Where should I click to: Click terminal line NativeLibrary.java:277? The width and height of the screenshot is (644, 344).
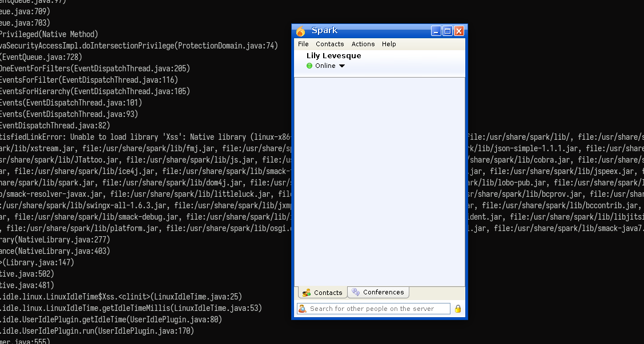click(55, 240)
